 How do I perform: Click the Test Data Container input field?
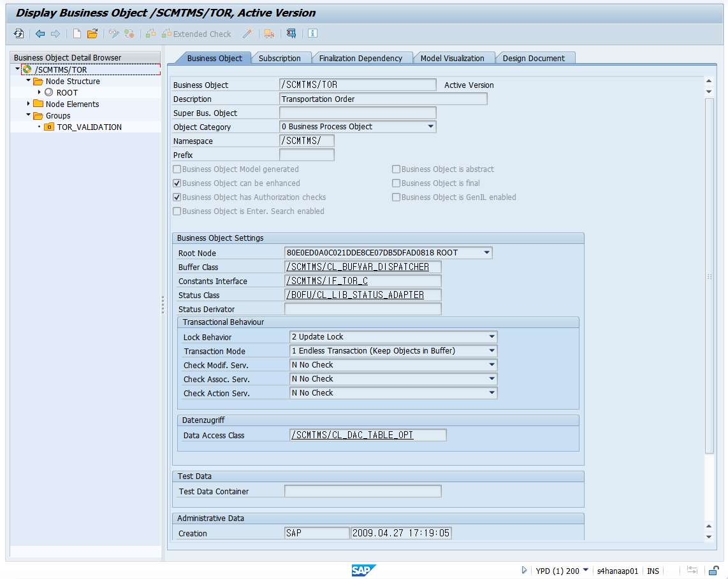(x=363, y=491)
